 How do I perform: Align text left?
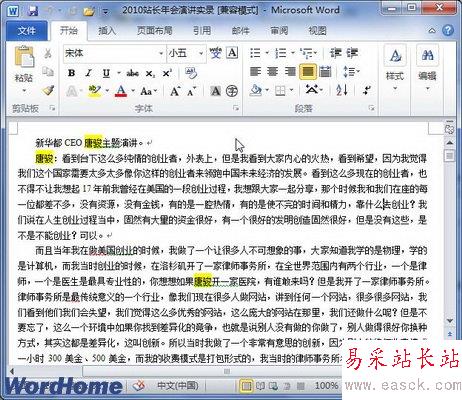pos(255,71)
